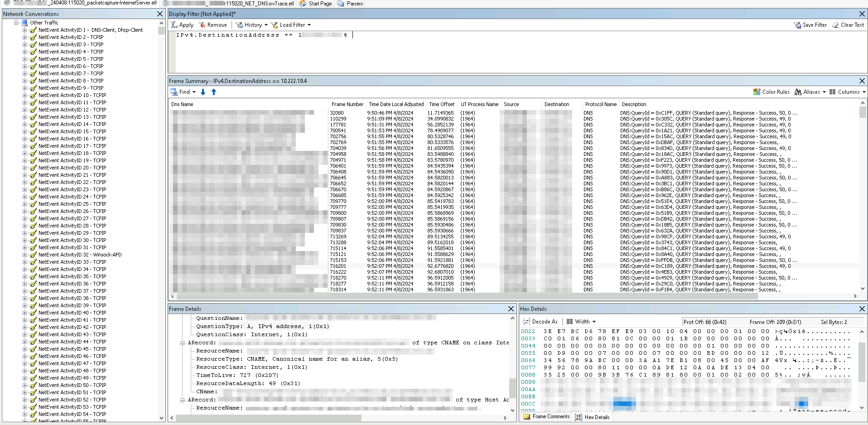This screenshot has height=425, width=868.
Task: Select NetEvent ActivityID 45 - TCPIP
Action: [72, 349]
